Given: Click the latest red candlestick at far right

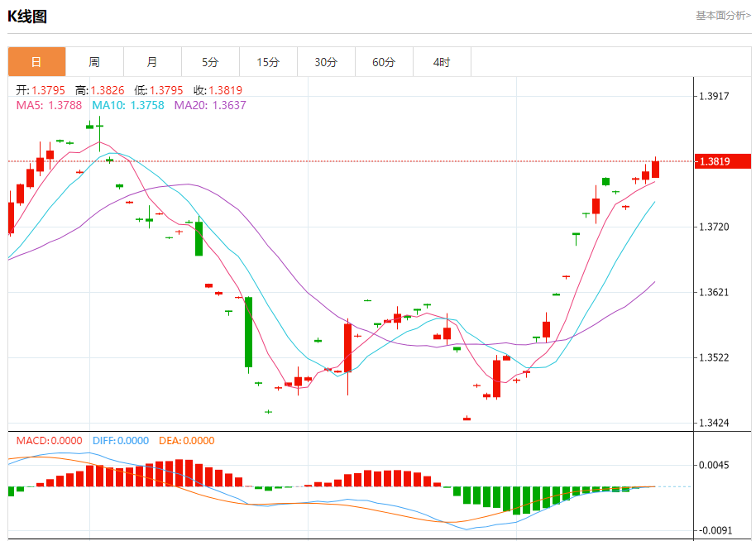Looking at the screenshot, I should (656, 169).
